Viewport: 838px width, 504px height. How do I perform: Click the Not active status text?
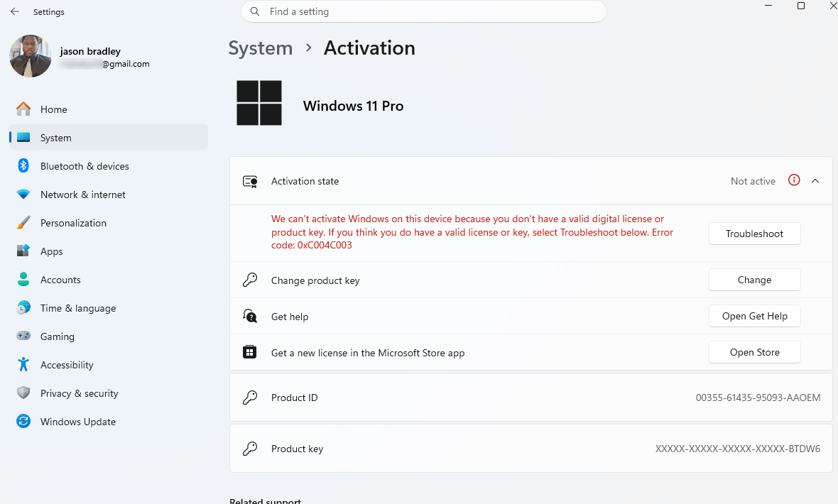(753, 181)
